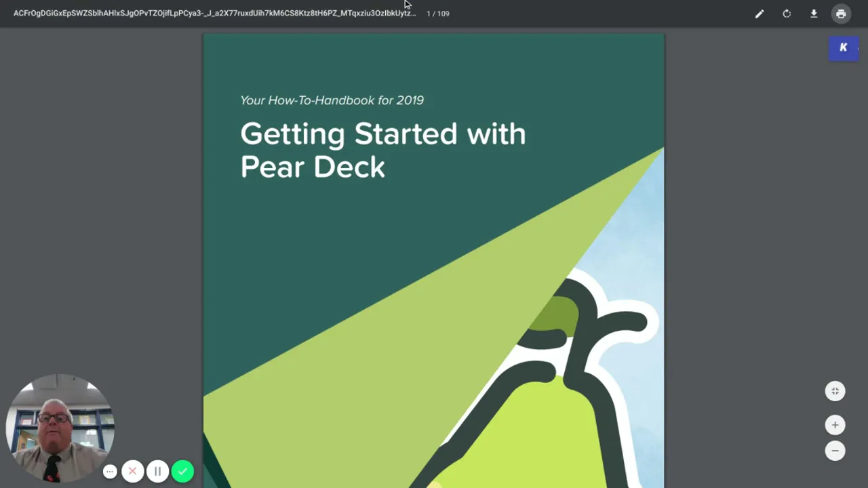The width and height of the screenshot is (868, 488).
Task: Click the 'Getting Started with Pear Deck' title
Action: (382, 150)
